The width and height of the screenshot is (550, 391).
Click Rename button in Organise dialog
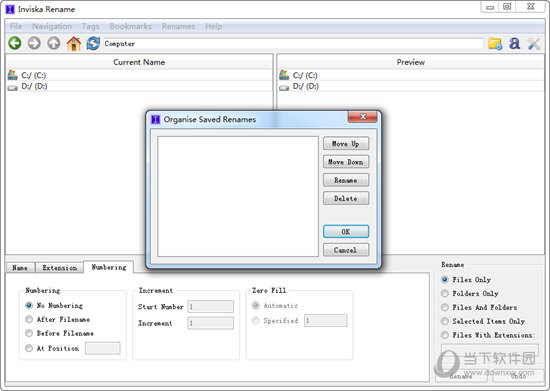(x=346, y=180)
